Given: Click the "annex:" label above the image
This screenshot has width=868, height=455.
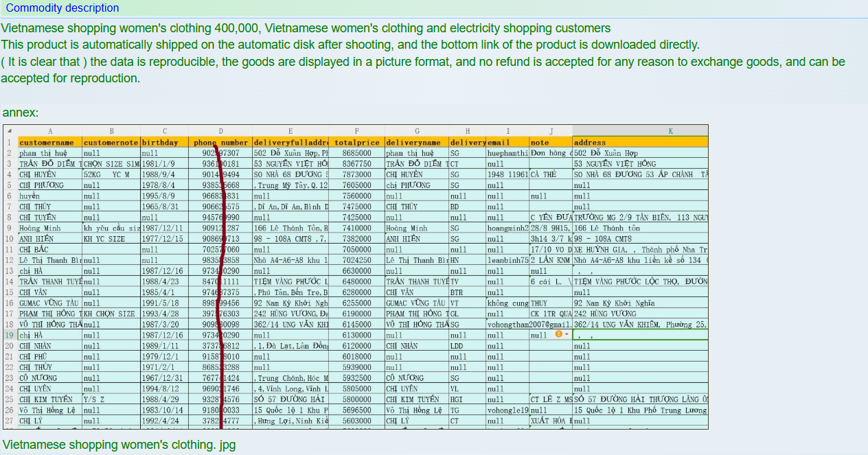Looking at the screenshot, I should click(21, 112).
